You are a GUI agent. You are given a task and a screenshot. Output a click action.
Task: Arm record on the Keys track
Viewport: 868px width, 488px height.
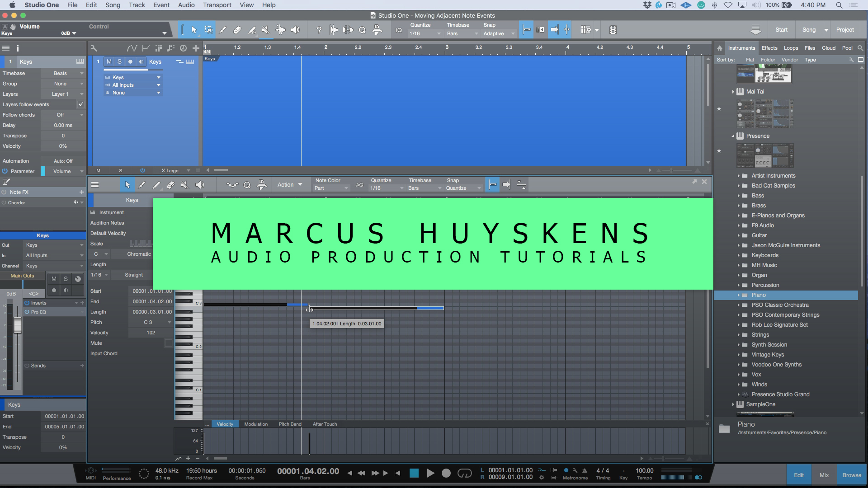click(130, 61)
